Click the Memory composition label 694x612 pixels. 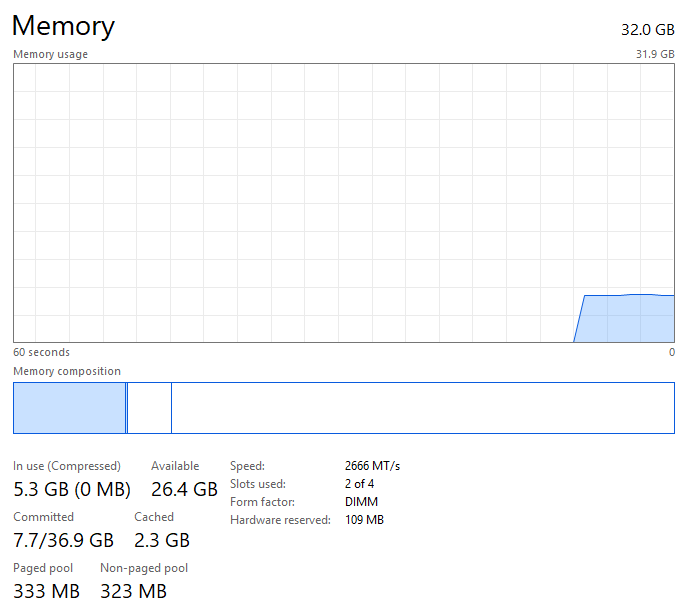click(x=67, y=371)
